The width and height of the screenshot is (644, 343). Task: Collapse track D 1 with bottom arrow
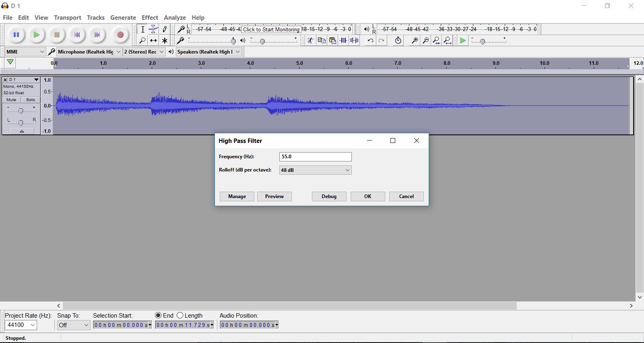tap(22, 131)
